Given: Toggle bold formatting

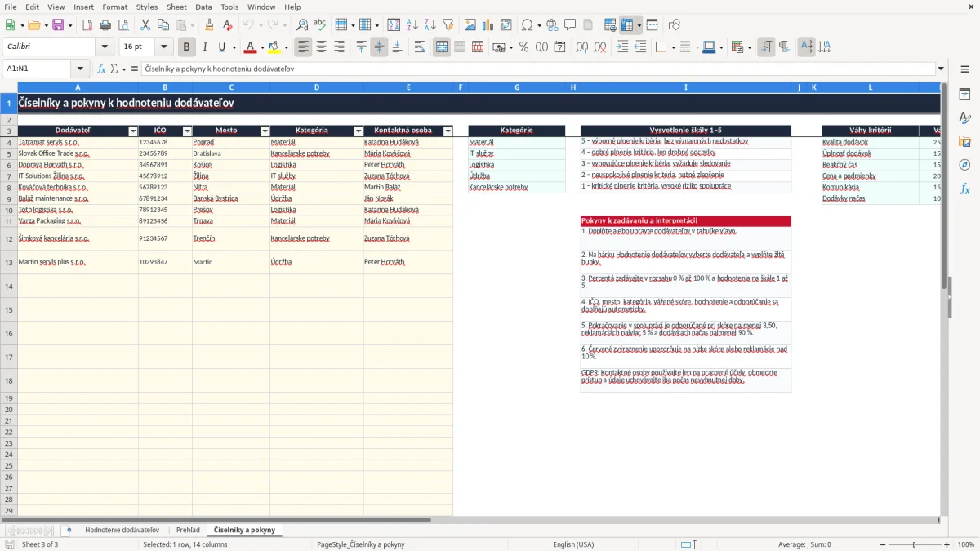Looking at the screenshot, I should coord(186,47).
